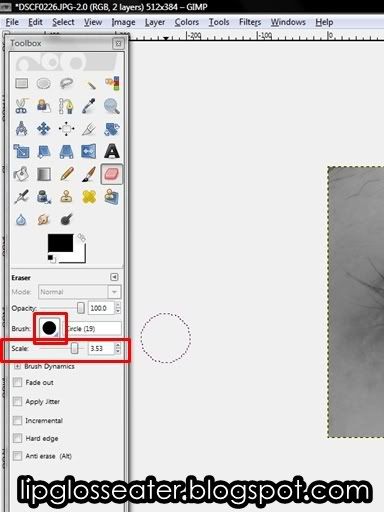This screenshot has height=512, width=384.
Task: Click the Circle brush preview button
Action: 50,328
